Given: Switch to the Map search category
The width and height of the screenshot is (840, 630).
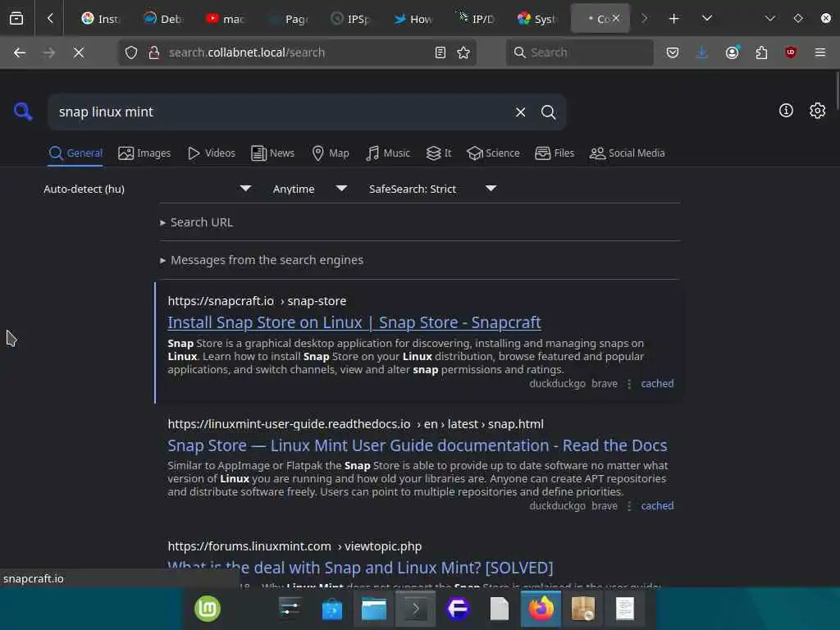Looking at the screenshot, I should (x=330, y=153).
